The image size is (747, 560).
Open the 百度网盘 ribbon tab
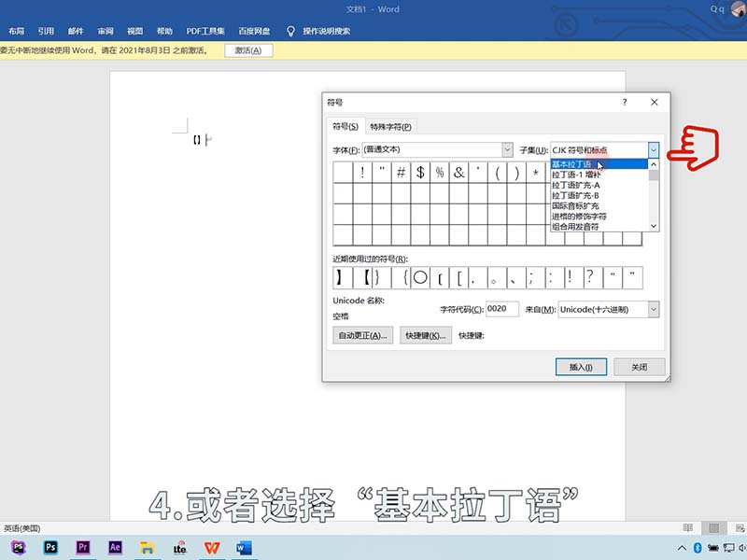click(254, 31)
